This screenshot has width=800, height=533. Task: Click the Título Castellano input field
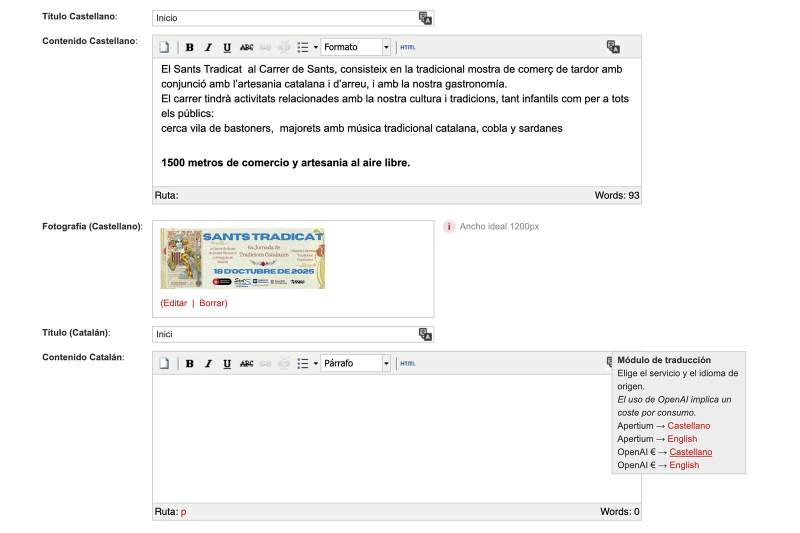[x=285, y=18]
